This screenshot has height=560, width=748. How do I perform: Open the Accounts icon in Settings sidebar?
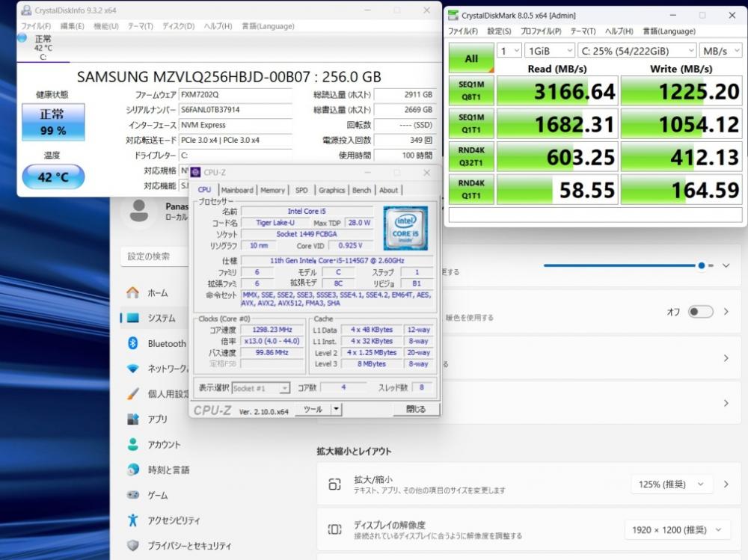point(132,444)
